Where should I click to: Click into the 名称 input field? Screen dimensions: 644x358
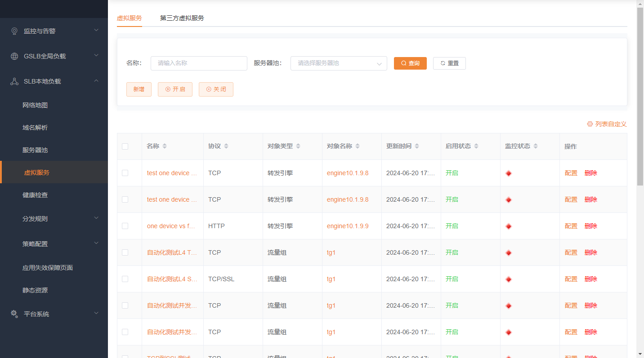point(199,63)
